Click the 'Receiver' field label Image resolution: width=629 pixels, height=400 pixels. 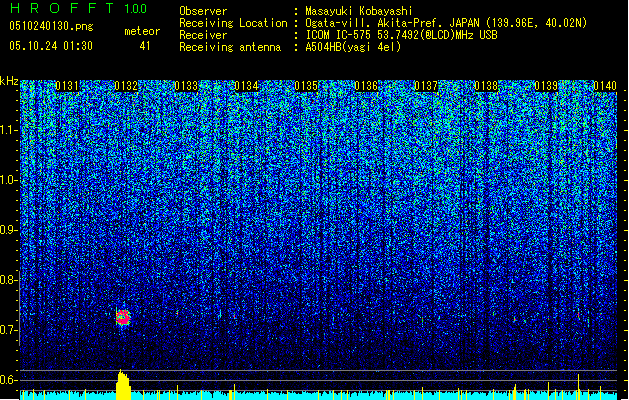203,35
